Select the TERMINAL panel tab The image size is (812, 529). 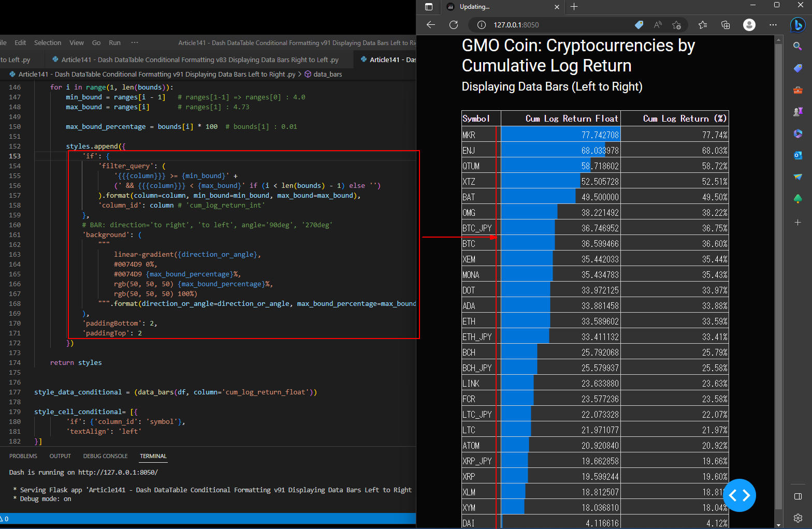click(x=153, y=456)
